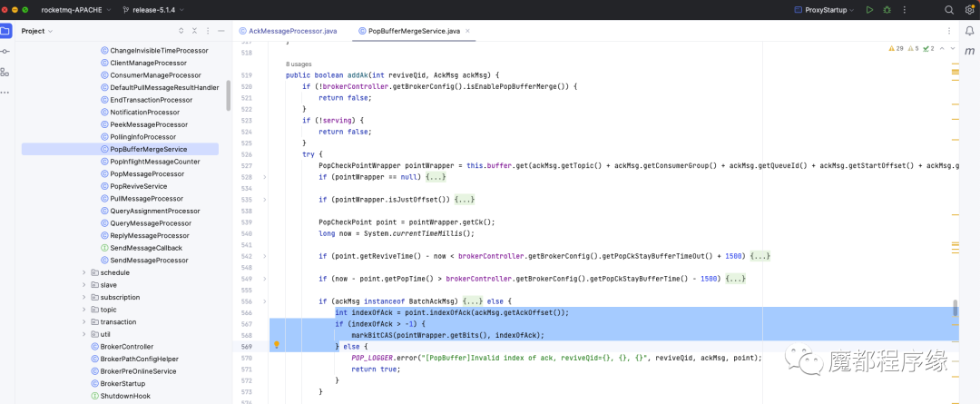Expand the schedule folder
Screen dimensions: 980x404
84,272
